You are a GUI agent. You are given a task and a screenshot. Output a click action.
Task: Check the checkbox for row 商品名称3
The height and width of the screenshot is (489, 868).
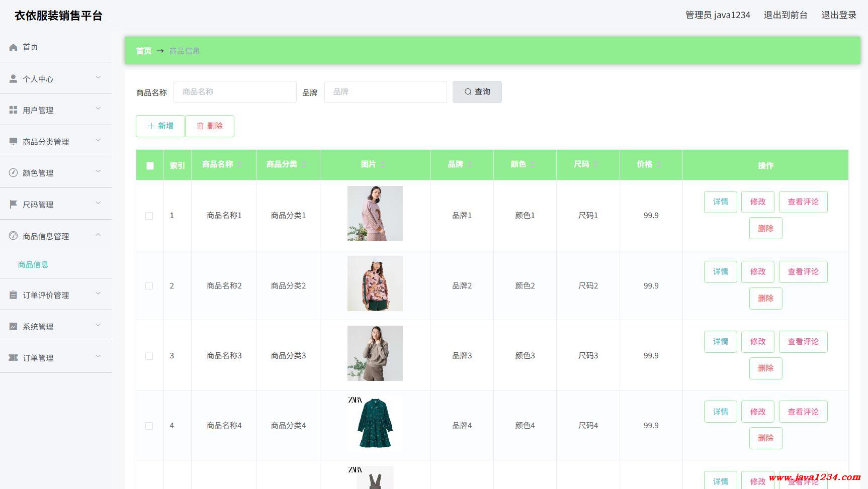pos(149,356)
